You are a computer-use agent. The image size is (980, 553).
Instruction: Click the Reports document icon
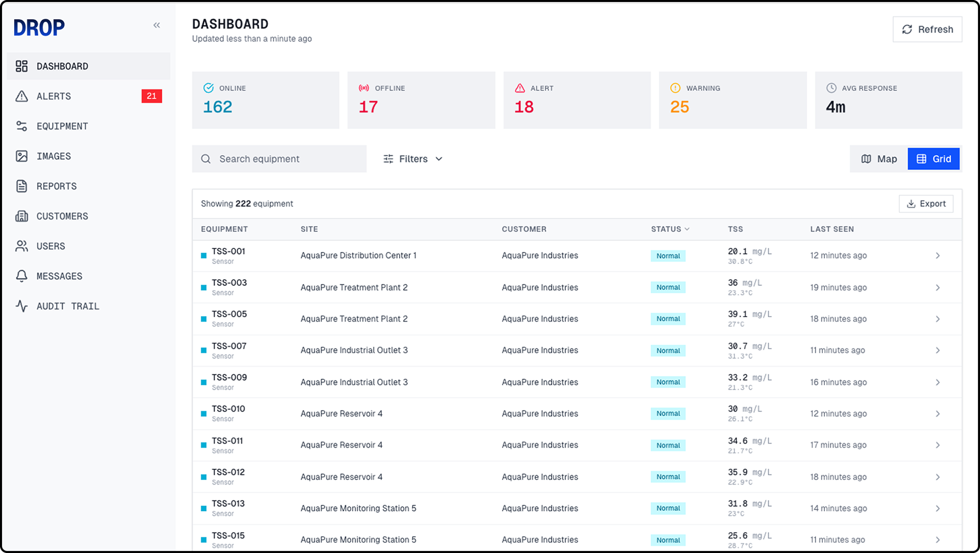tap(21, 186)
